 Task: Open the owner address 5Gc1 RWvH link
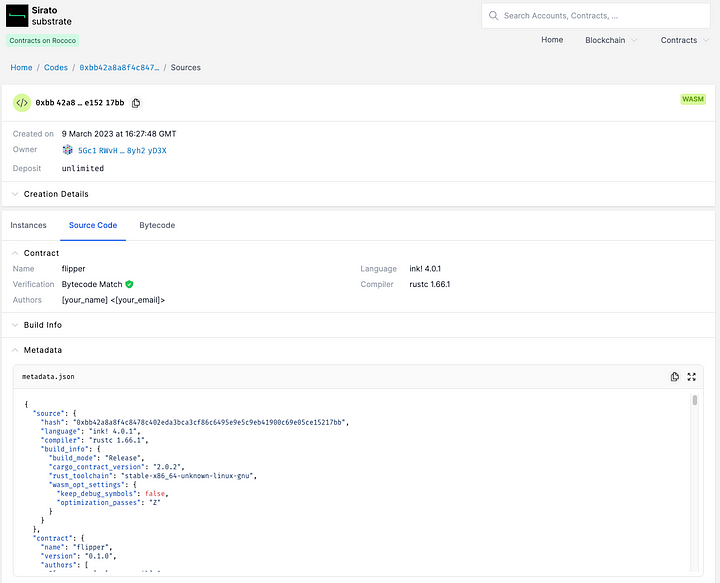(122, 151)
